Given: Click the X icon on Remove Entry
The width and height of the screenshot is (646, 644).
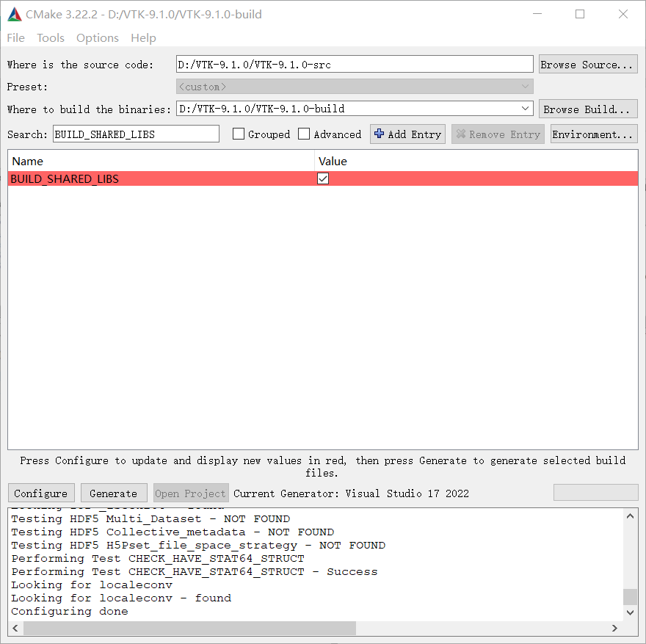Looking at the screenshot, I should click(x=462, y=134).
